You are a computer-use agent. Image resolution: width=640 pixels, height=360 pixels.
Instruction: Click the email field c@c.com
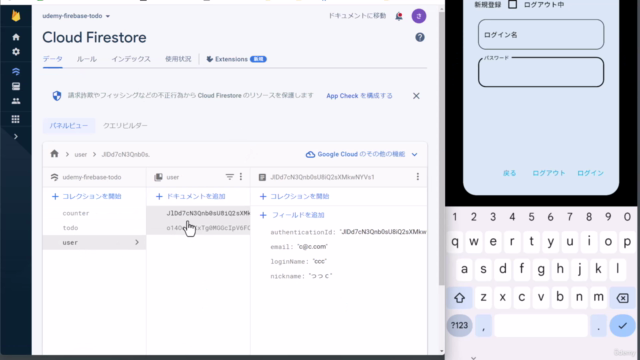(x=299, y=247)
